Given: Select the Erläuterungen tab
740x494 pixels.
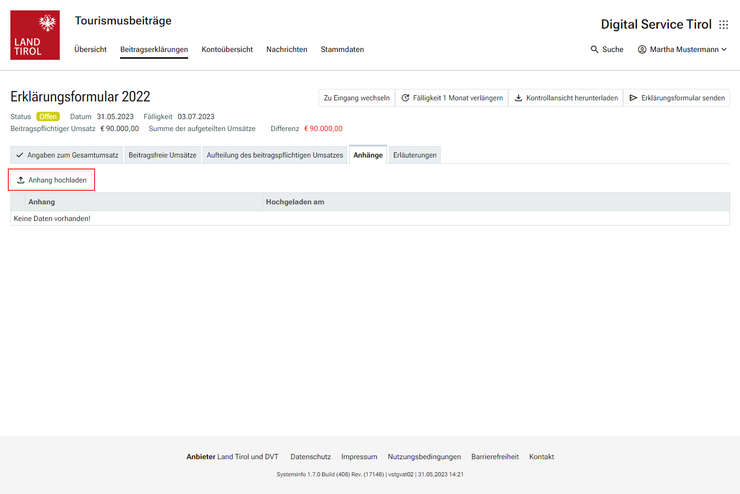Looking at the screenshot, I should [x=415, y=155].
